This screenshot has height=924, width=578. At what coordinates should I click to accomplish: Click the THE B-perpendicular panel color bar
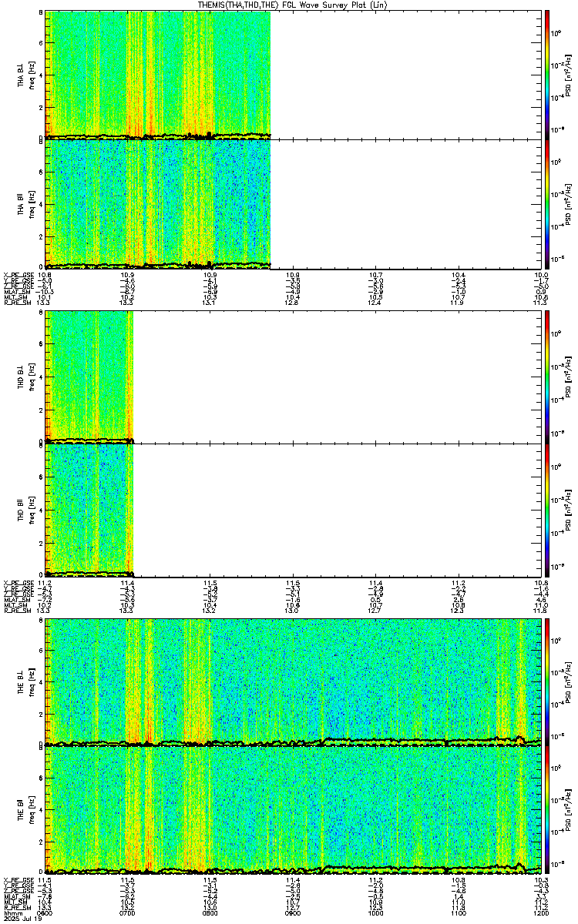click(547, 681)
